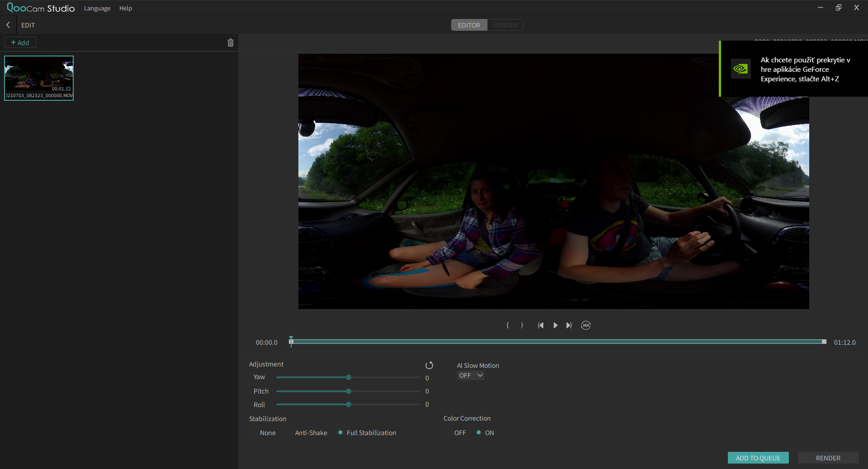Viewport: 868px width, 469px height.
Task: Reset the Adjustment values
Action: (x=429, y=365)
